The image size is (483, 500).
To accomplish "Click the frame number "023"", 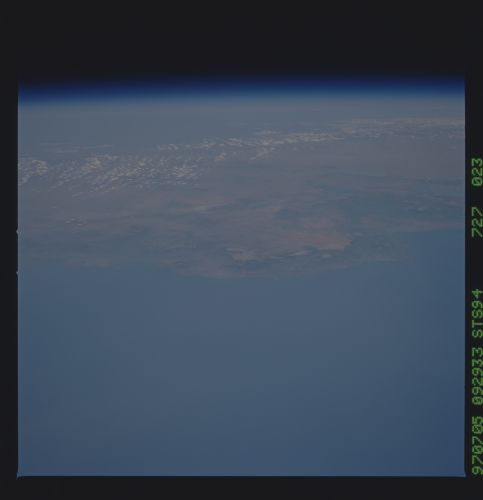I will [477, 172].
